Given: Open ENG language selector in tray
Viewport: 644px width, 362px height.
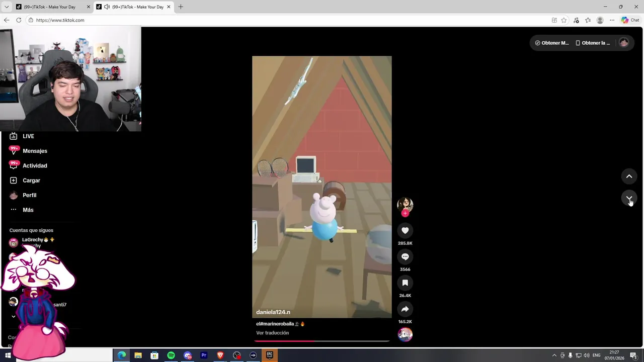Looking at the screenshot, I should pyautogui.click(x=596, y=355).
